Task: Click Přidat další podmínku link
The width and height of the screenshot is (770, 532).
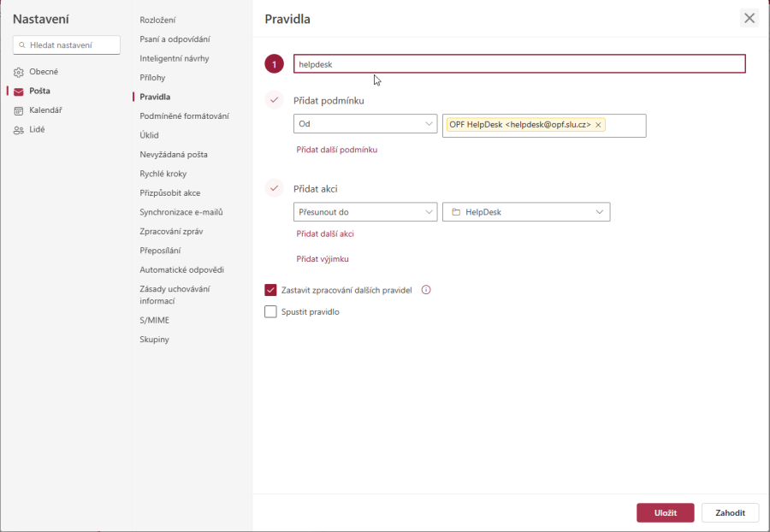Action: pos(337,150)
